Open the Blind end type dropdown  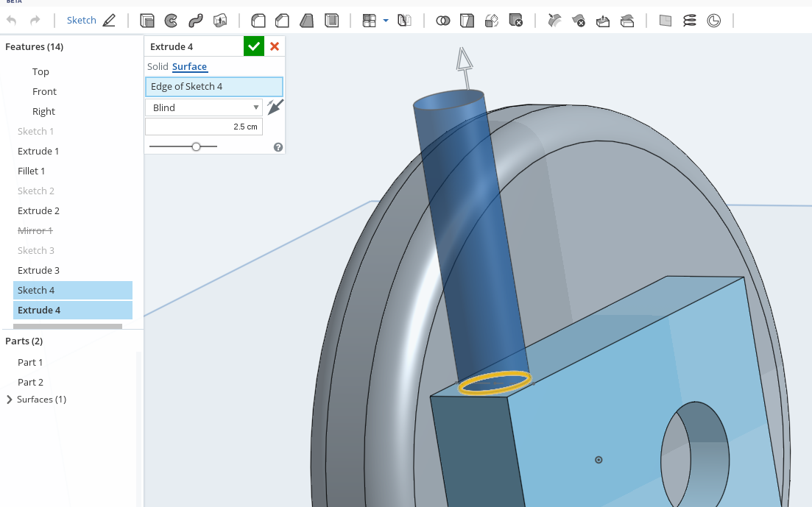pyautogui.click(x=204, y=107)
